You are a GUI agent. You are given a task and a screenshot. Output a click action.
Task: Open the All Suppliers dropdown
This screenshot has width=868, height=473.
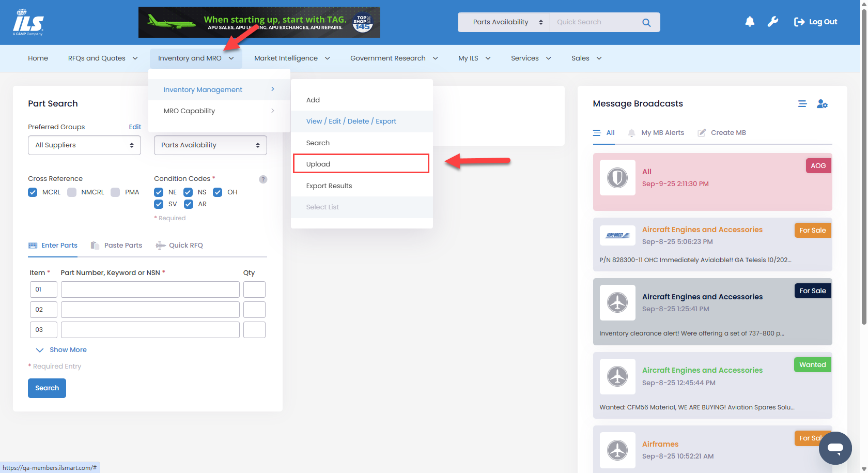point(84,145)
